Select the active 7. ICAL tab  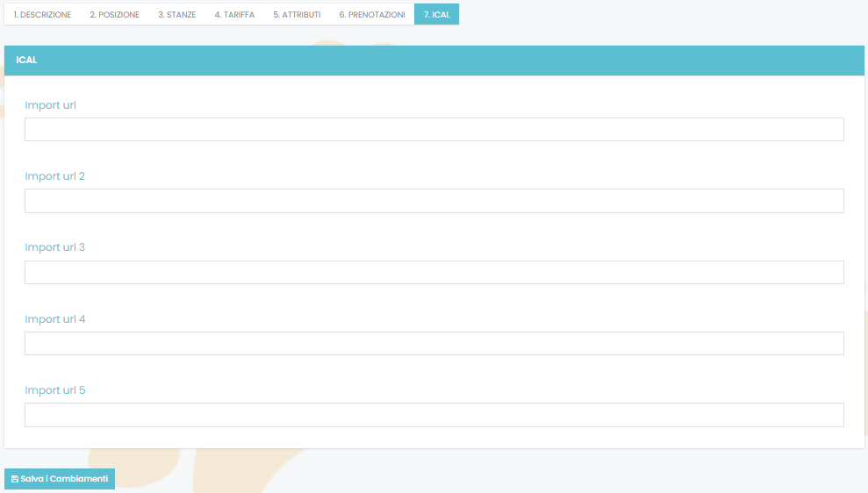click(x=436, y=15)
